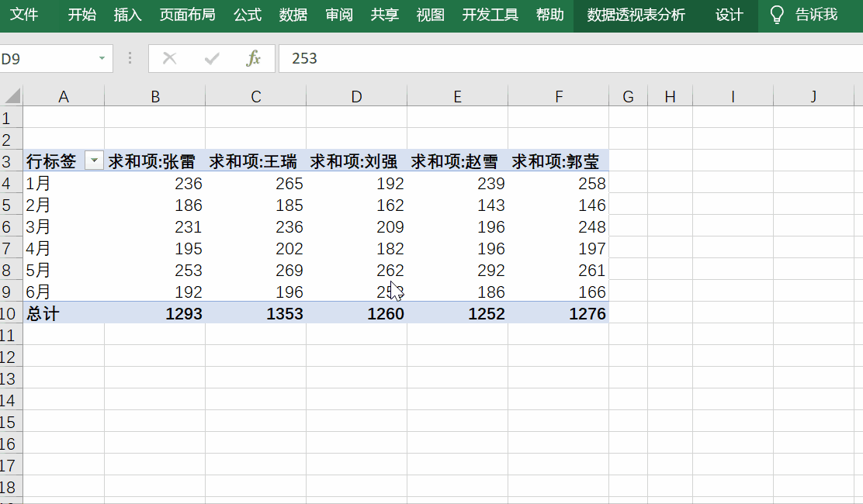Click the enter checkmark formula bar icon
This screenshot has width=863, height=504.
[x=212, y=59]
